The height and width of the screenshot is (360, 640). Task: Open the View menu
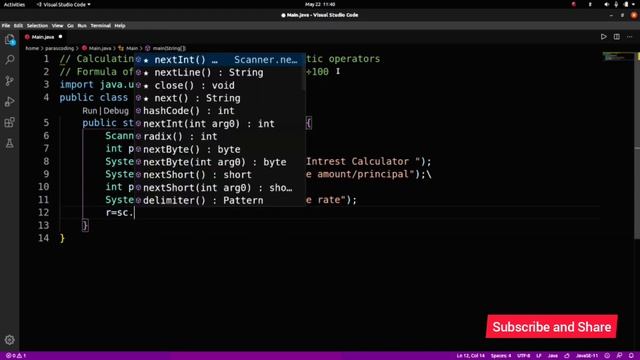click(57, 26)
